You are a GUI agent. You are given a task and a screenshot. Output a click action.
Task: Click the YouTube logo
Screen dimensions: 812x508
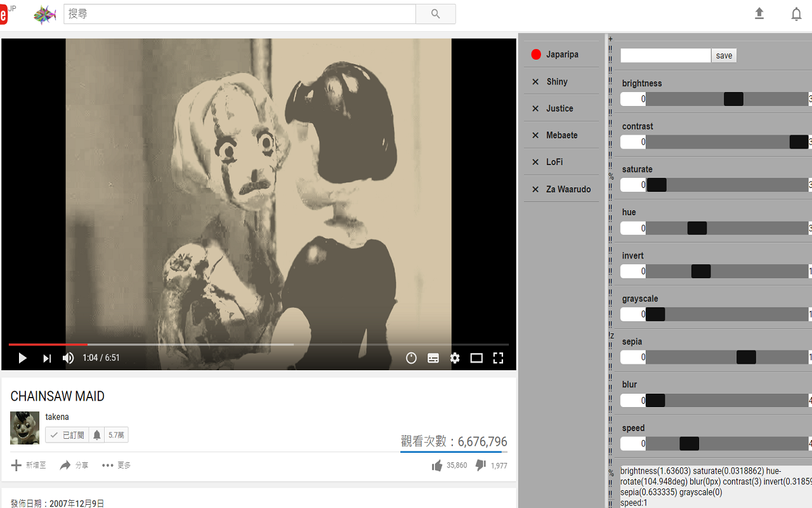(x=4, y=14)
